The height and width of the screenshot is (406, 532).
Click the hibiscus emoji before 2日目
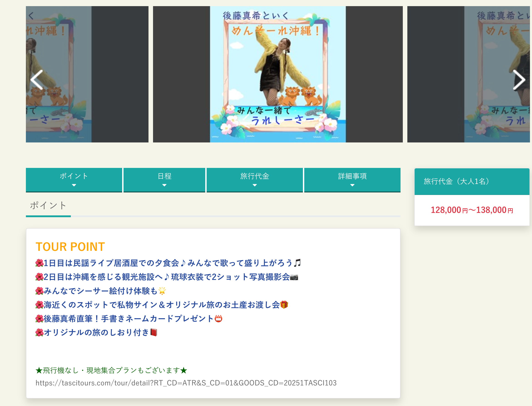pyautogui.click(x=39, y=277)
